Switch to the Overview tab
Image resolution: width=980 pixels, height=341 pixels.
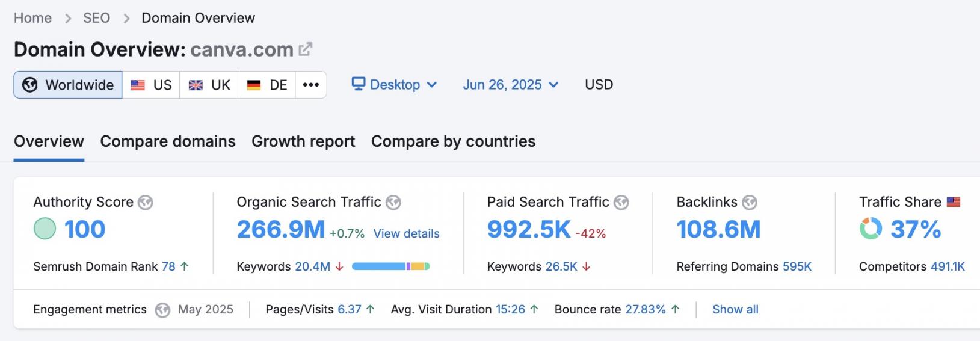point(49,141)
